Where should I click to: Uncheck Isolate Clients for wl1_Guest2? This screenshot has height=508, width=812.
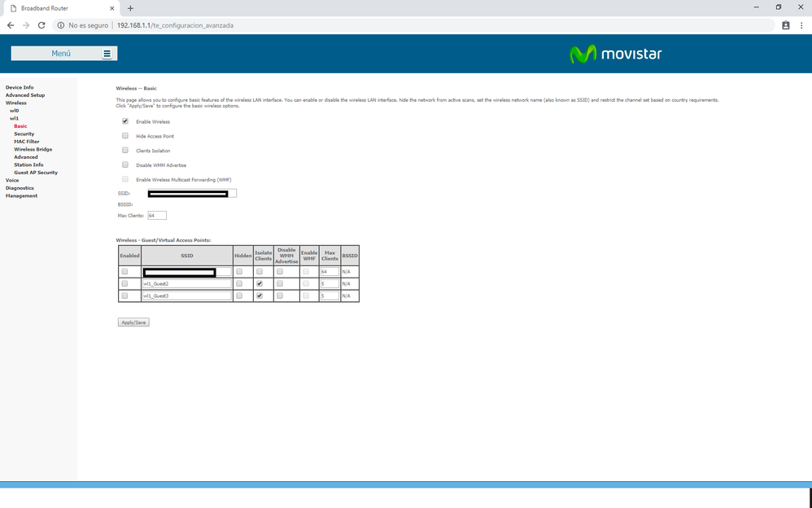click(260, 284)
